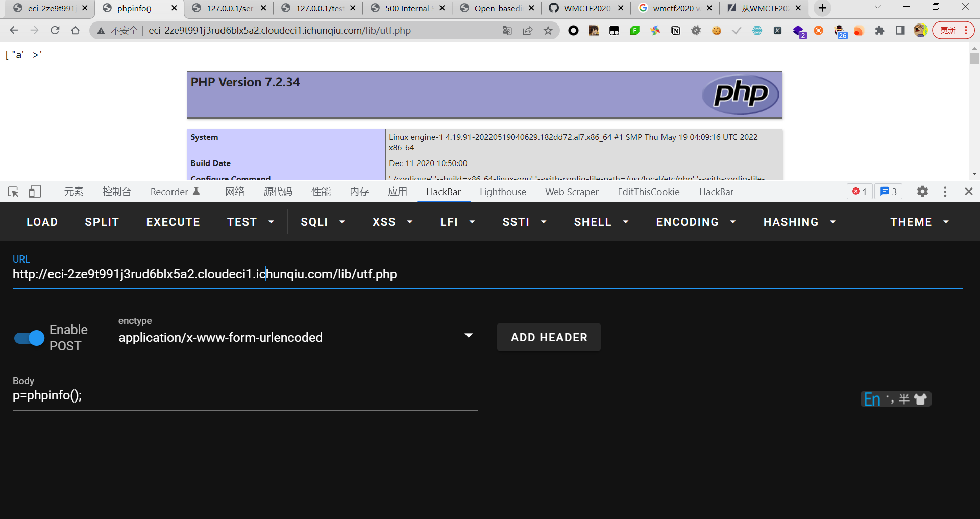Close the phpinfo() browser tab
This screenshot has width=980, height=519.
click(x=174, y=8)
